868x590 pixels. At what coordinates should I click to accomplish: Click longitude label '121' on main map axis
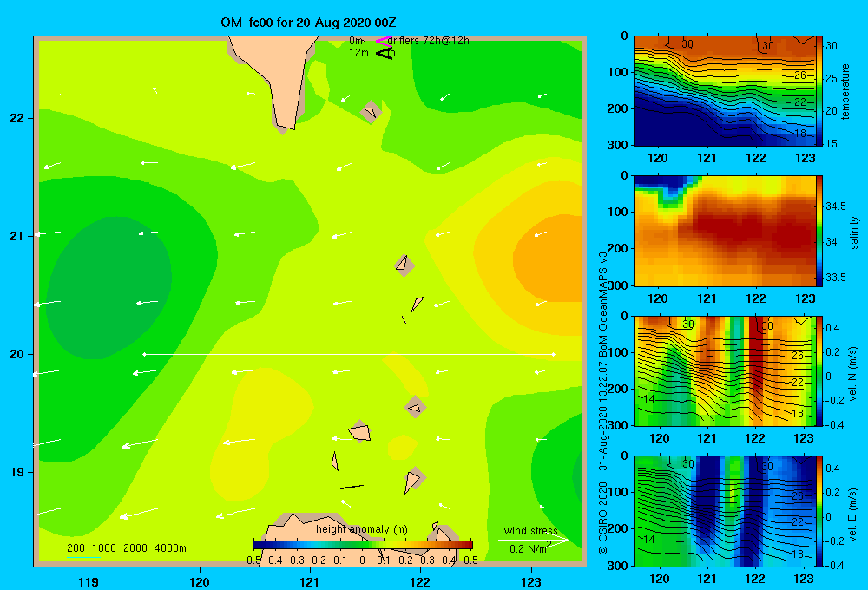click(310, 581)
